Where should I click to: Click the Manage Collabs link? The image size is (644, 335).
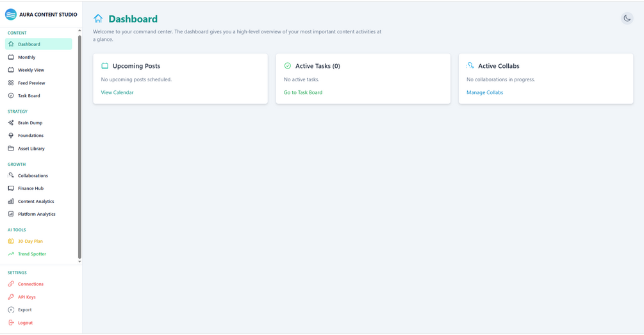click(x=484, y=93)
